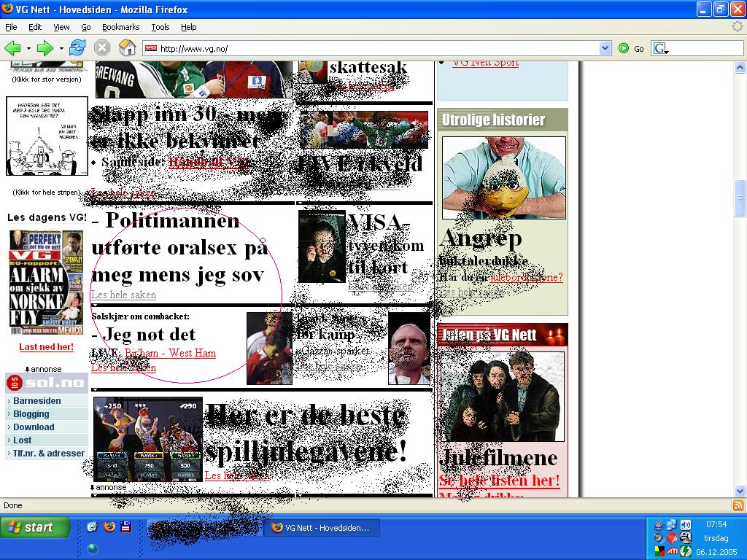Image resolution: width=747 pixels, height=560 pixels.
Task: Click the video game screenshot thumbnail
Action: tap(148, 439)
